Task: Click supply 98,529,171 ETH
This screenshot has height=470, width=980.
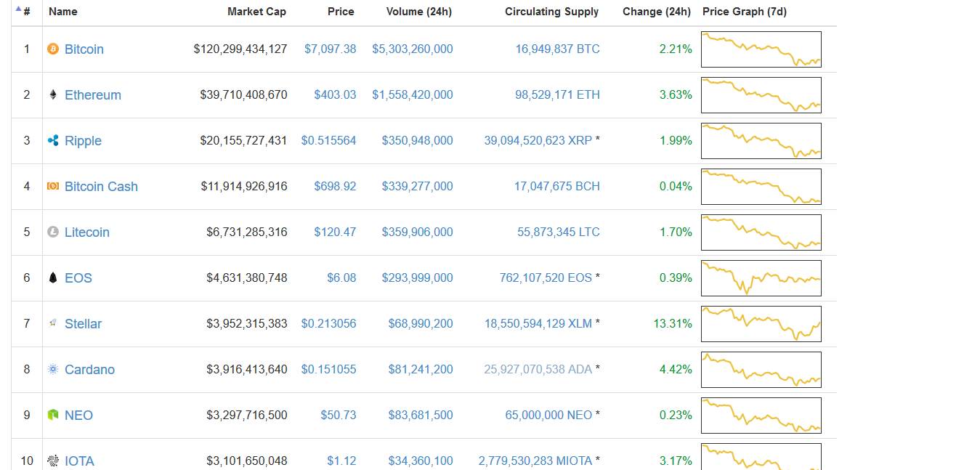Action: pyautogui.click(x=558, y=94)
